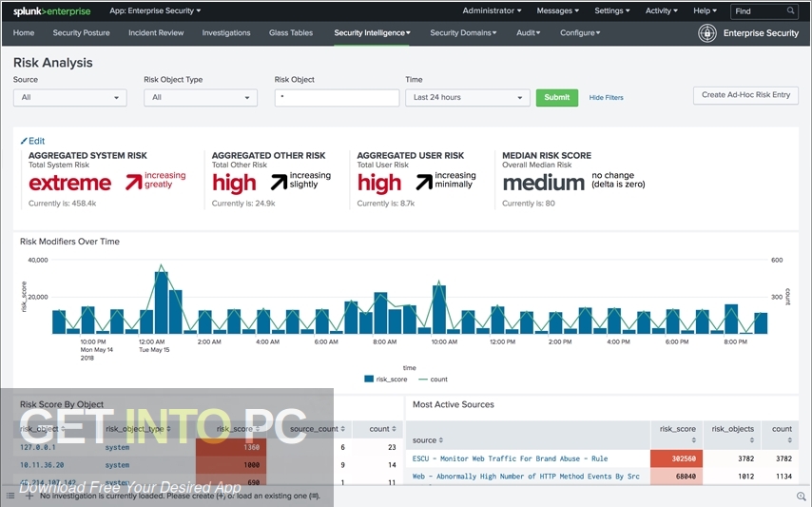Click the 127.0.0.1 risk object link
This screenshot has height=507, width=812.
coord(38,447)
